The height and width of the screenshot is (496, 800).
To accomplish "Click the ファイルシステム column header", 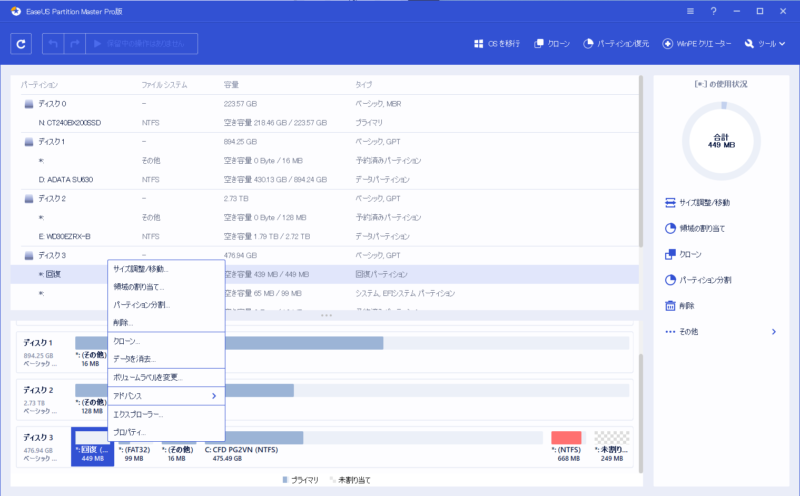I will (164, 85).
